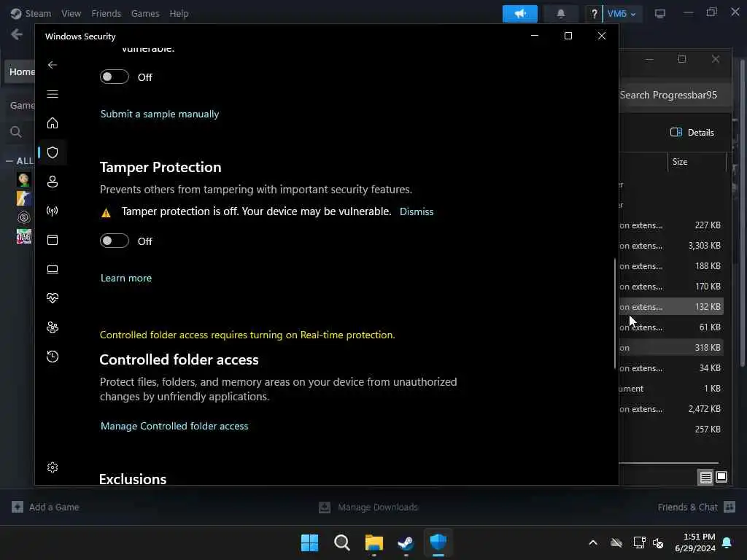This screenshot has width=747, height=560.
Task: Click the Windows Security vertical scrollbar
Action: 614,314
